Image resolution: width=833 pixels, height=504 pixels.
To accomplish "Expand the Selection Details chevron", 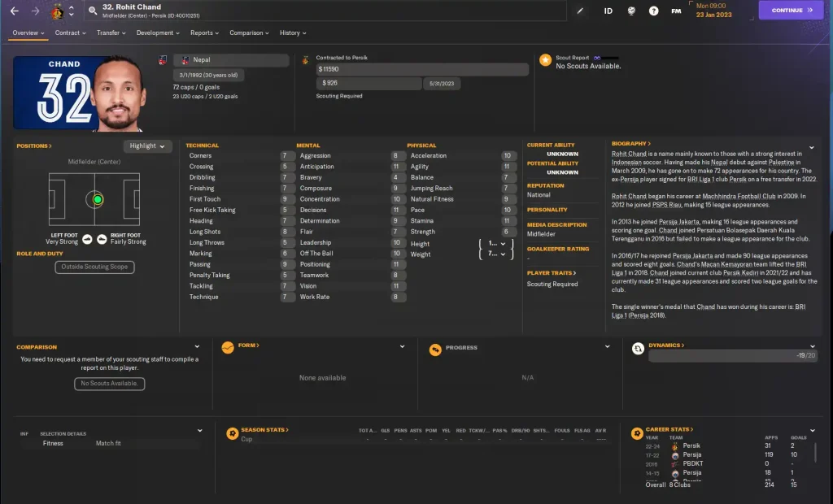I will tap(200, 431).
